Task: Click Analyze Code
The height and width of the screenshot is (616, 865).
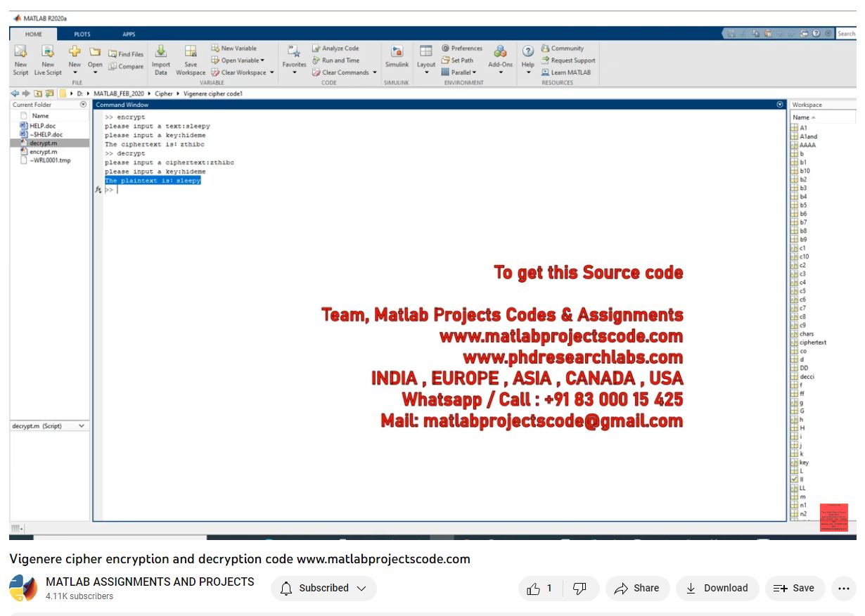Action: pos(335,49)
